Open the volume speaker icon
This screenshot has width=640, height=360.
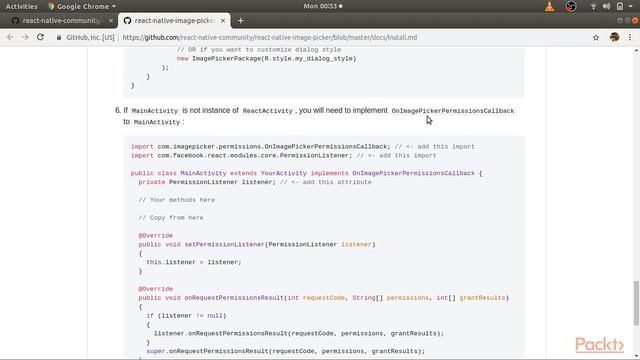click(x=606, y=6)
